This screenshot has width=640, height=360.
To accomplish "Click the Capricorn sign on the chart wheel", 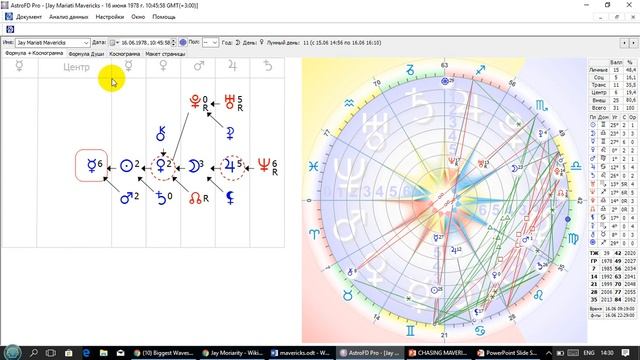I will click(x=410, y=70).
